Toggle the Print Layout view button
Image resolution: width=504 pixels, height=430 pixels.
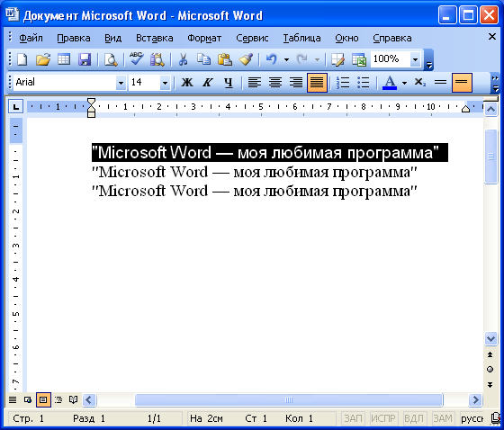(x=43, y=399)
